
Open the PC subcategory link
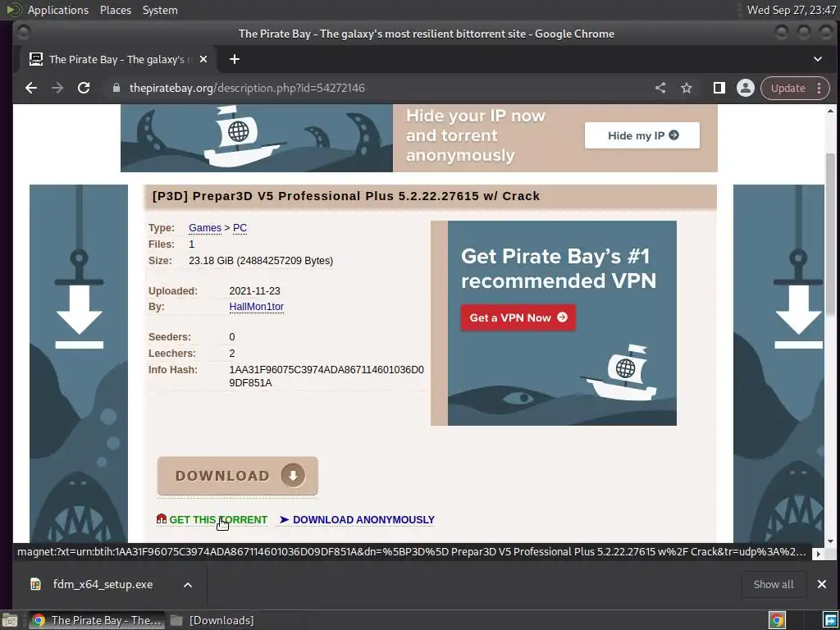click(240, 228)
